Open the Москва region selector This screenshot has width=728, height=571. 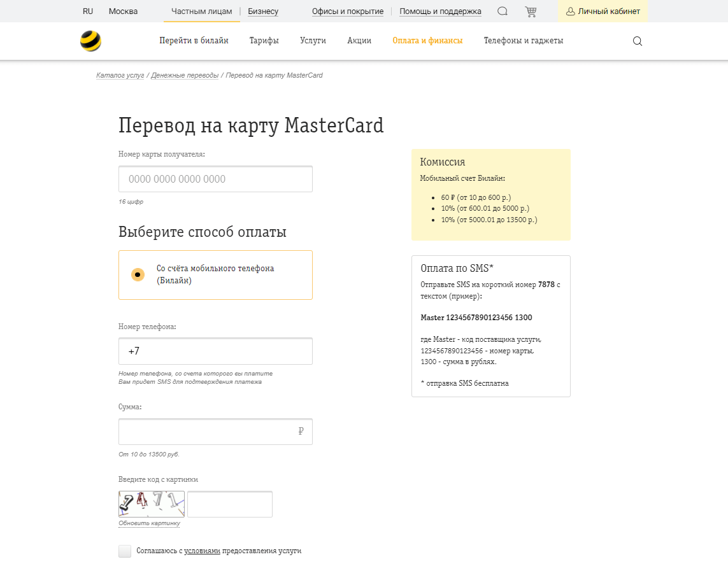tap(123, 11)
